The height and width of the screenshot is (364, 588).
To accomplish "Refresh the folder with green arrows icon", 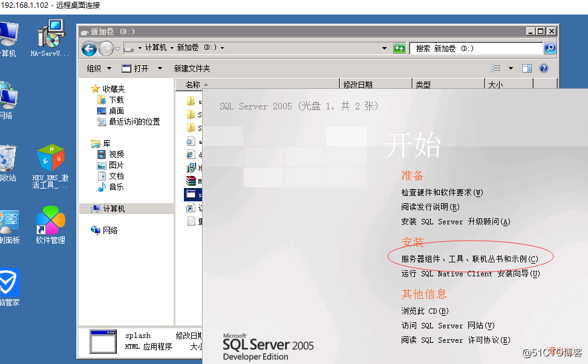I will point(399,48).
